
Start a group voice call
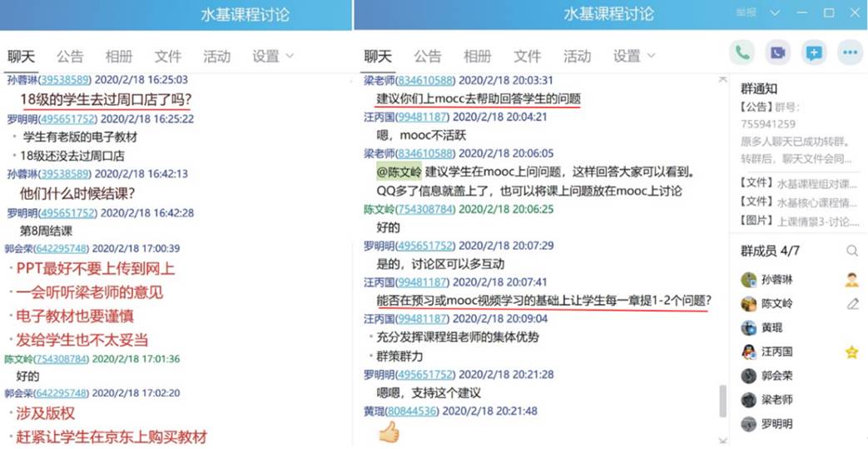pos(742,52)
